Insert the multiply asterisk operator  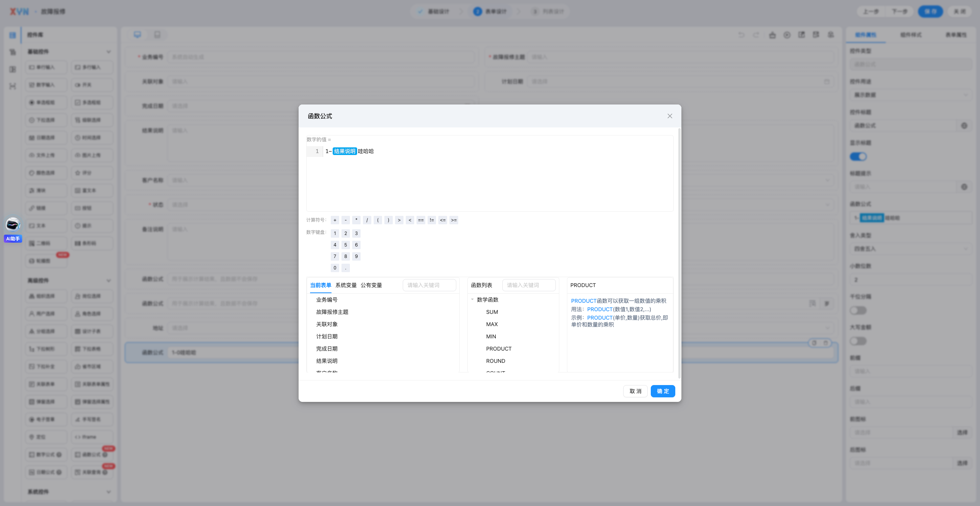[x=356, y=220]
